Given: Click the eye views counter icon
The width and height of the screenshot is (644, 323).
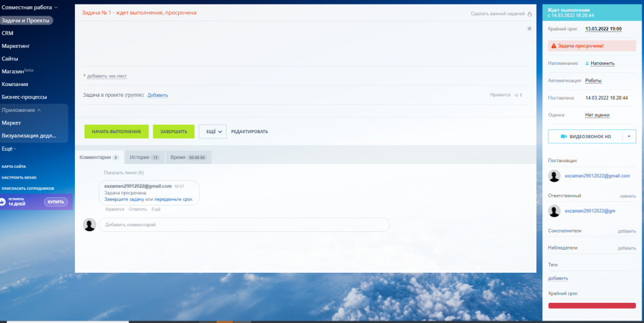Looking at the screenshot, I should click(x=516, y=96).
